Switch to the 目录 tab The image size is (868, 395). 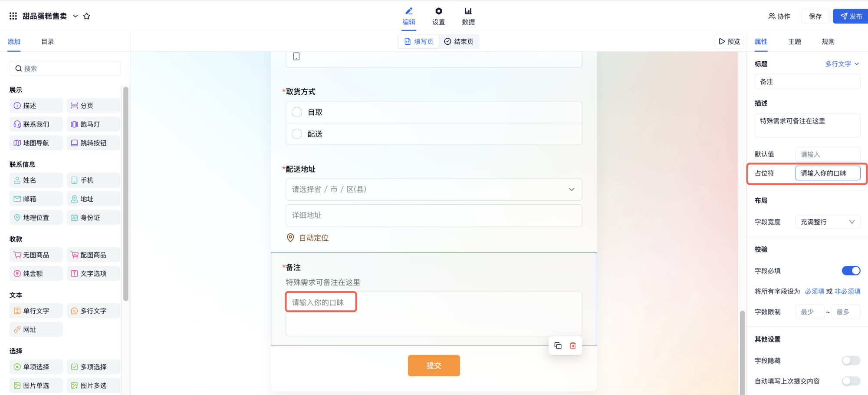tap(47, 42)
